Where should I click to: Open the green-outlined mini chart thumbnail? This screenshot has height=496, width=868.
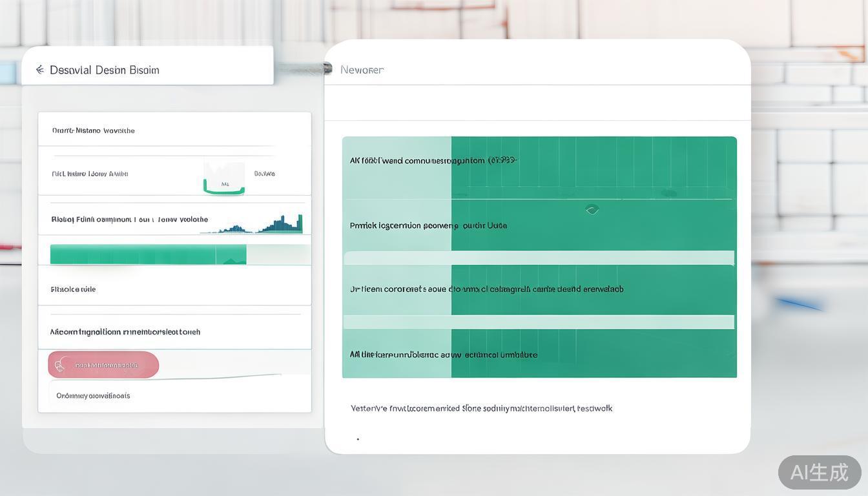[x=224, y=178]
